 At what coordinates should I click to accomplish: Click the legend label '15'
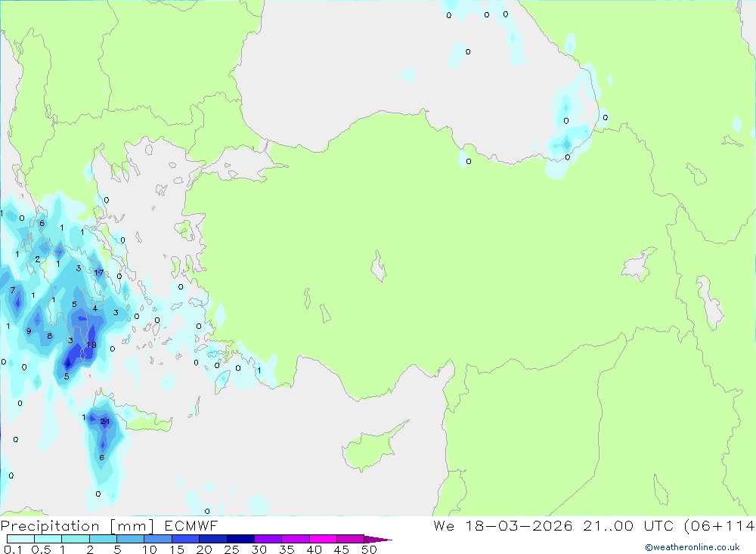pyautogui.click(x=177, y=549)
